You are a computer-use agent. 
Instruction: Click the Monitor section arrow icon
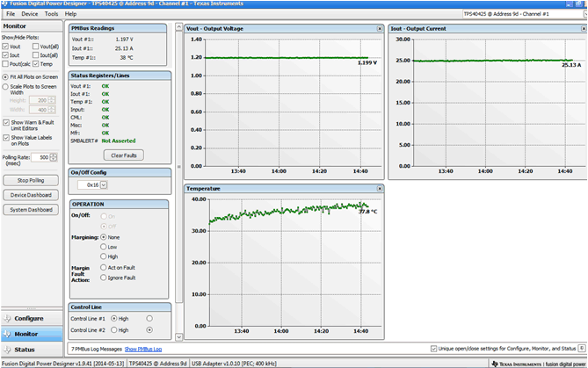tap(7, 334)
